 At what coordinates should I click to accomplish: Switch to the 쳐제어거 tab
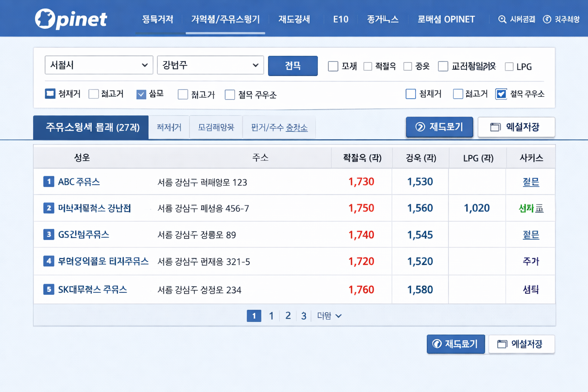[x=168, y=127]
